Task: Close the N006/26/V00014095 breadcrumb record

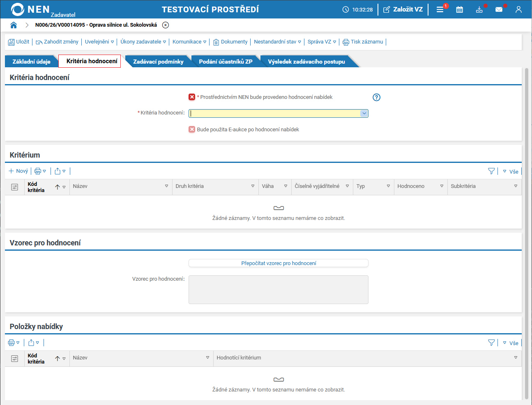Action: (166, 25)
